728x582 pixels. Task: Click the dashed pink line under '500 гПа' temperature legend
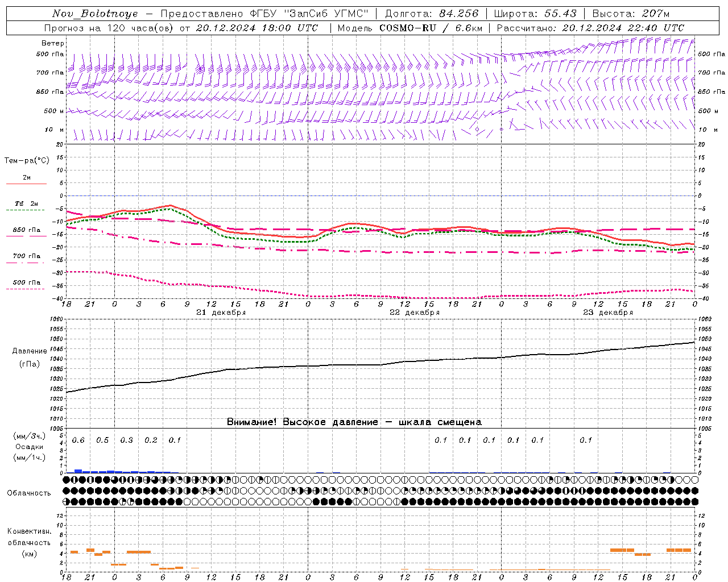pos(25,289)
